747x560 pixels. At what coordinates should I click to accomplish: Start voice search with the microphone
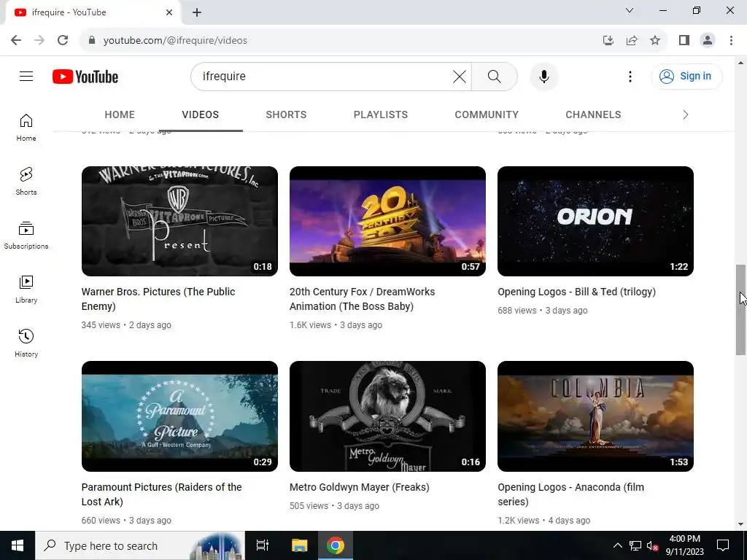tap(543, 76)
